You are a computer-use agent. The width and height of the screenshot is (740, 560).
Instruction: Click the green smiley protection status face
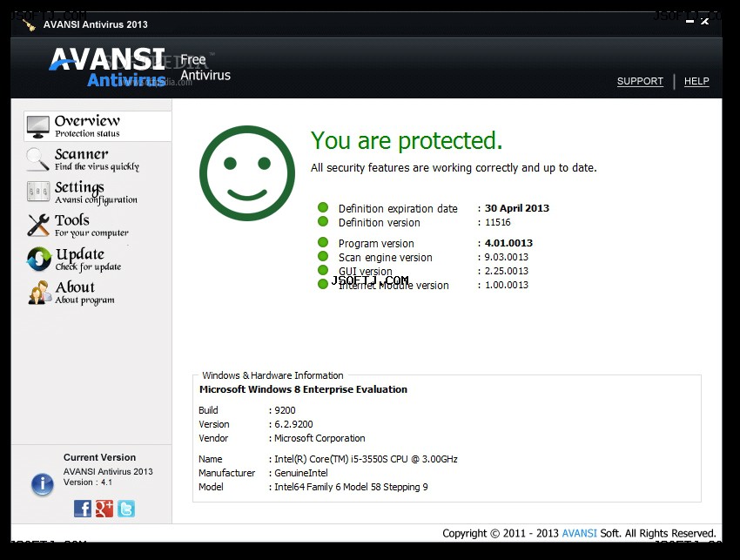coord(247,173)
